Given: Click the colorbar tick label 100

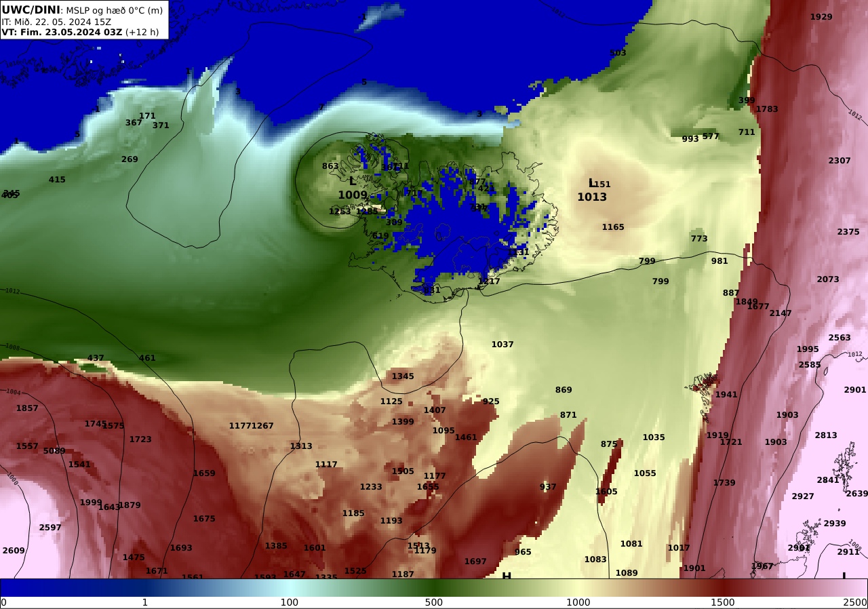Looking at the screenshot, I should pyautogui.click(x=290, y=602).
